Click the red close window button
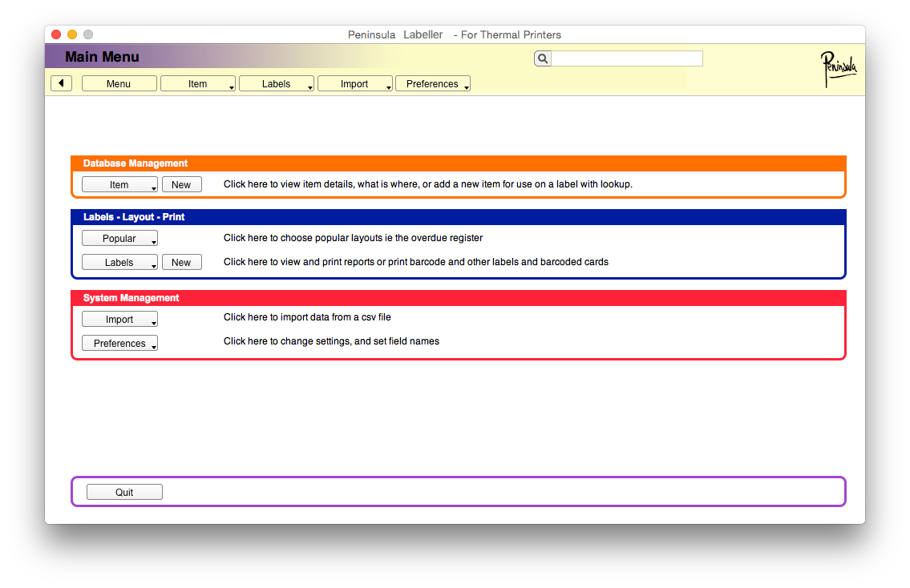This screenshot has height=588, width=910. (x=56, y=34)
